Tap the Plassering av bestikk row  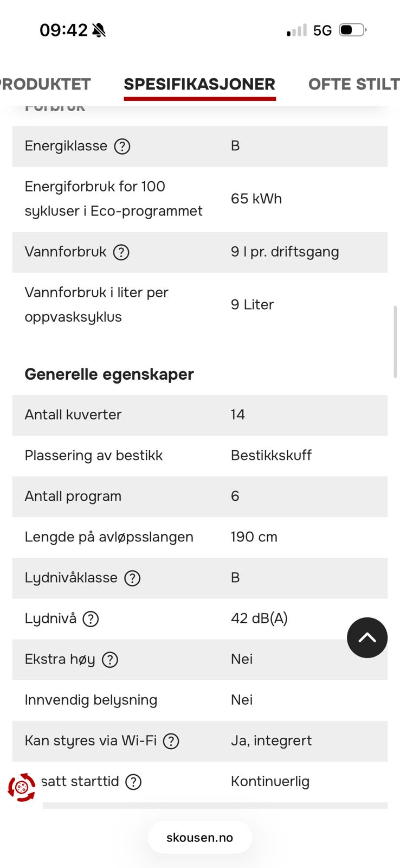coord(200,456)
